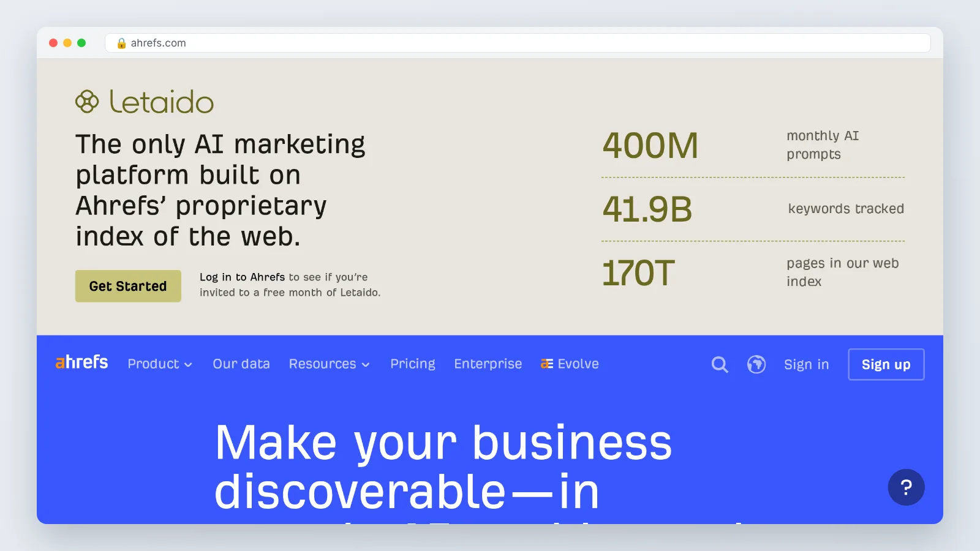
Task: Click the Sign up button
Action: [886, 364]
